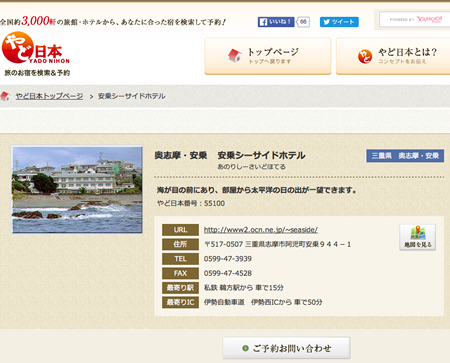Click the hotel seaside photo thumbnail
450x363 pixels.
(x=77, y=190)
